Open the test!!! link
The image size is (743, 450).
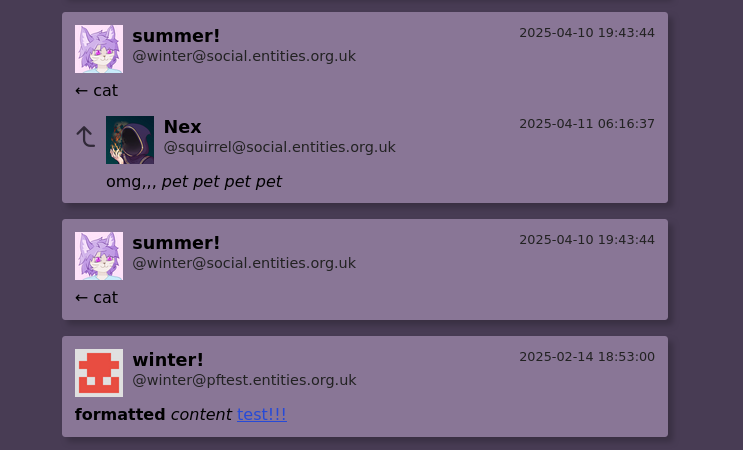tap(262, 414)
